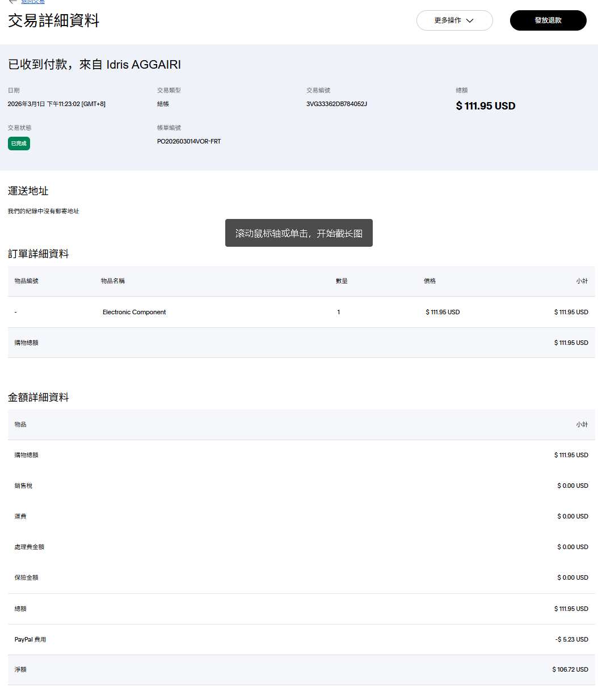Click the header total $ 111.95 USD

point(485,106)
